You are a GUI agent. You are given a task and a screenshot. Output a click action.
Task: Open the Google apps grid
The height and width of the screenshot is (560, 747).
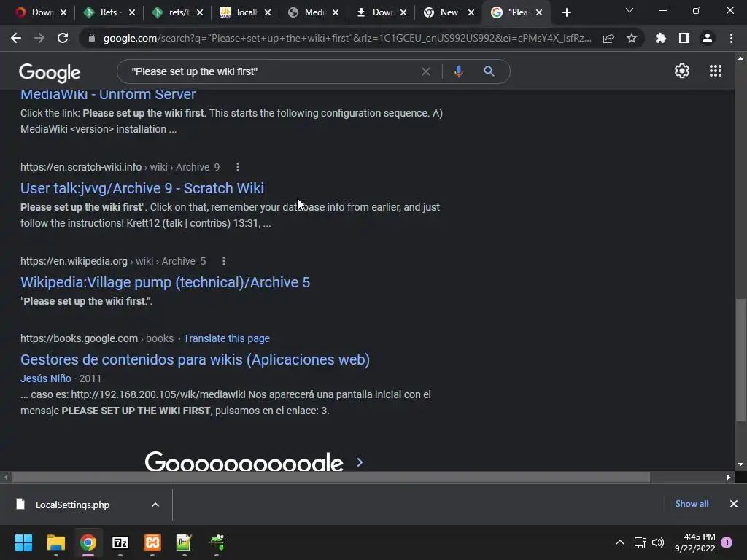[x=716, y=71]
